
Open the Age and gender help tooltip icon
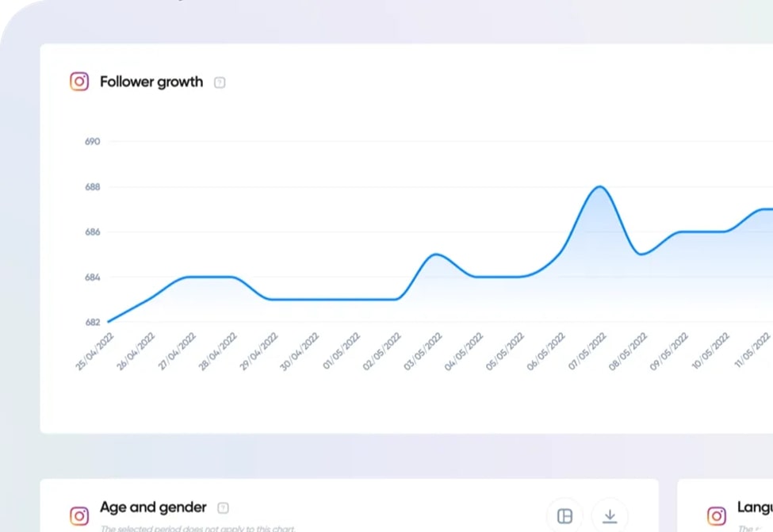pos(223,507)
